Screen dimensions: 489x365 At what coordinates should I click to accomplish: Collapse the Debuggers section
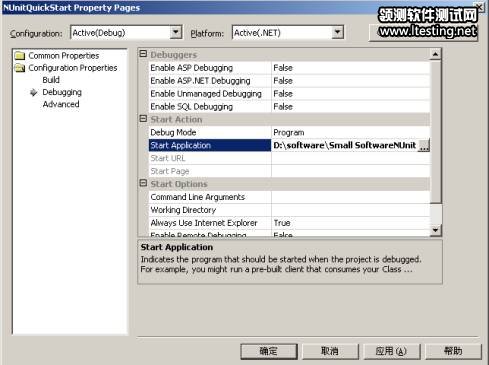[143, 54]
